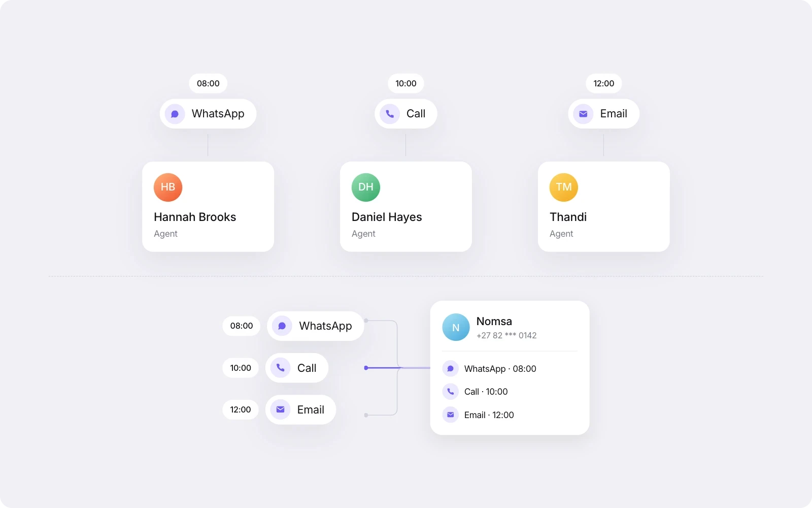
Task: Click the WhatsApp icon in Nomsa's card
Action: 450,368
